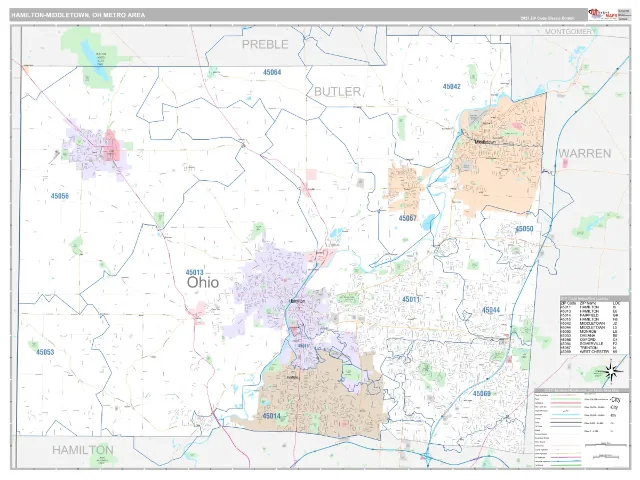Image resolution: width=640 pixels, height=480 pixels.
Task: Click ZIP code label 45042
Action: pyautogui.click(x=451, y=87)
